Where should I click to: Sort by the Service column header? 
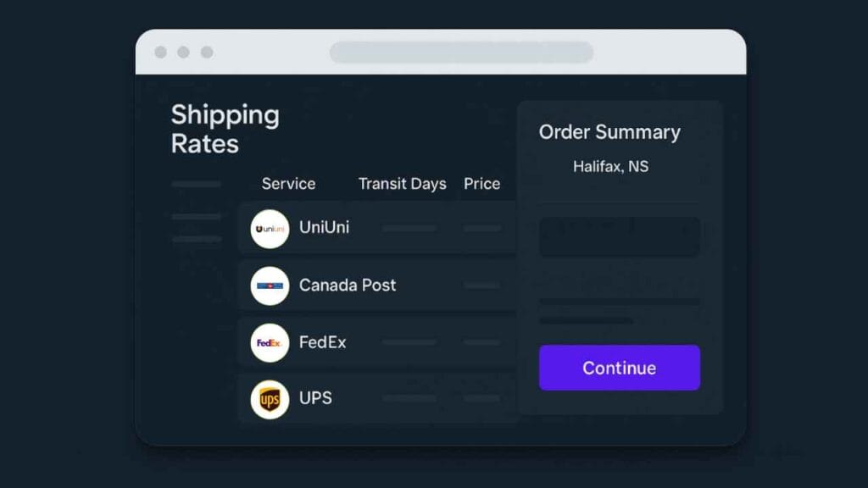pyautogui.click(x=288, y=184)
